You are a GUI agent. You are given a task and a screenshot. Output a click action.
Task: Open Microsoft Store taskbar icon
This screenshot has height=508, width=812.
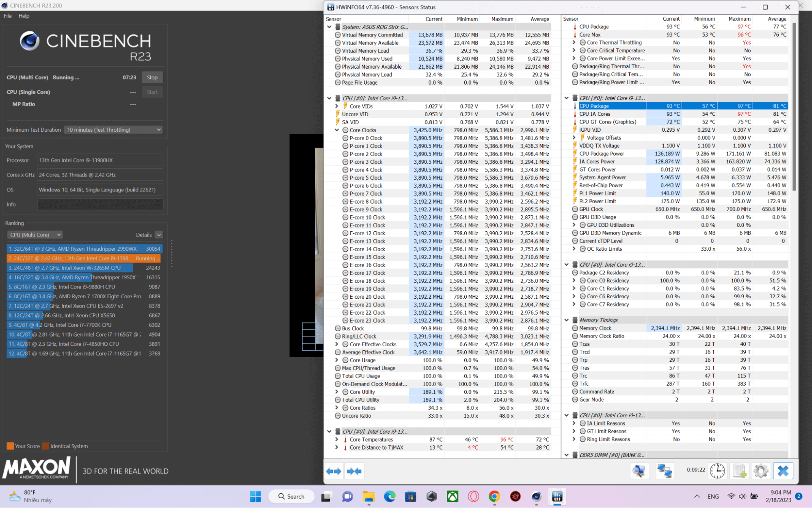tap(410, 497)
